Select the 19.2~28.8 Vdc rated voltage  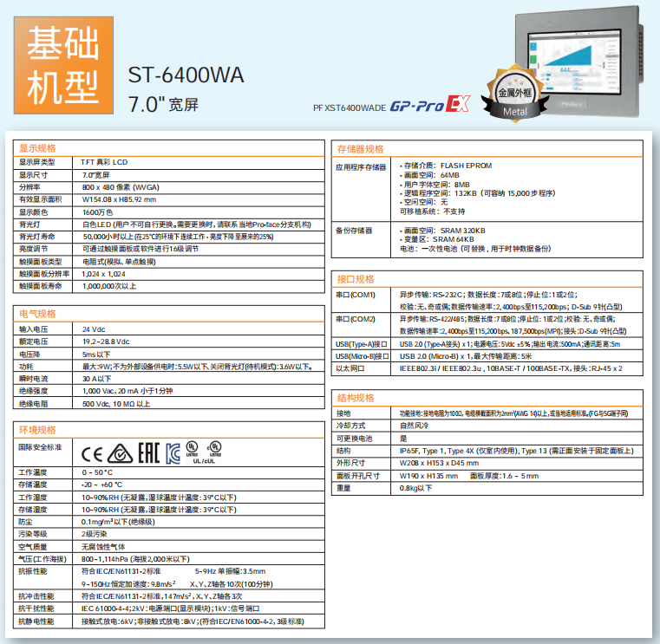[x=106, y=342]
